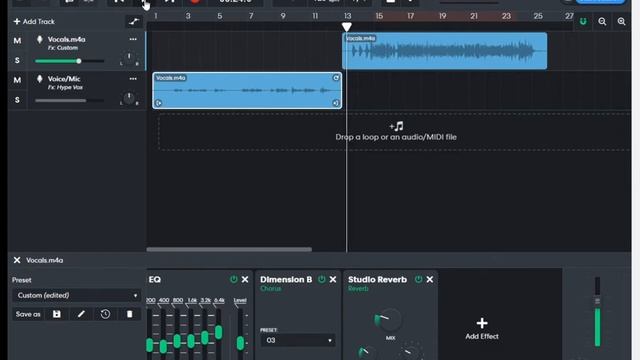Click the zoom in magnifier icon
640x360 pixels.
point(621,22)
